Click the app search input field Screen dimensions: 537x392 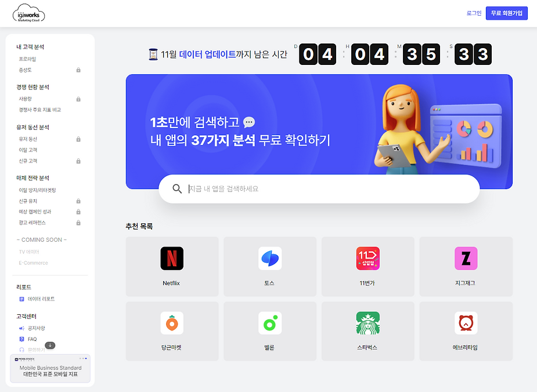(319, 189)
